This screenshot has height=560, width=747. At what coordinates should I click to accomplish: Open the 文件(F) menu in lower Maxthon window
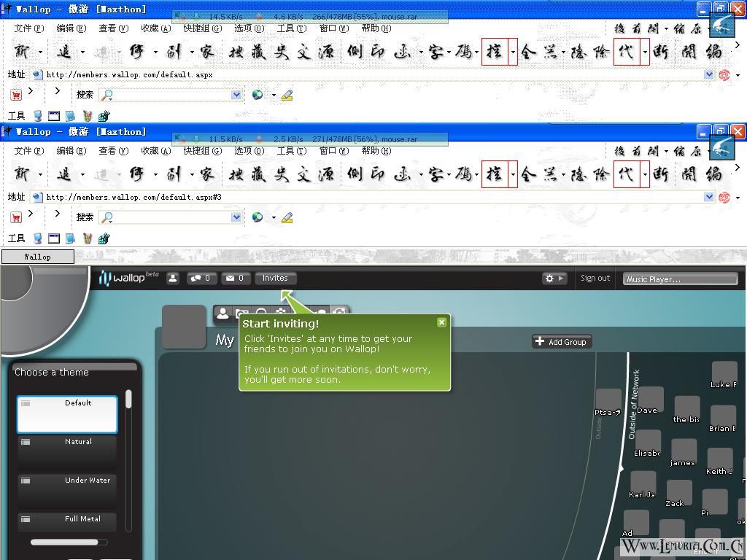coord(29,151)
